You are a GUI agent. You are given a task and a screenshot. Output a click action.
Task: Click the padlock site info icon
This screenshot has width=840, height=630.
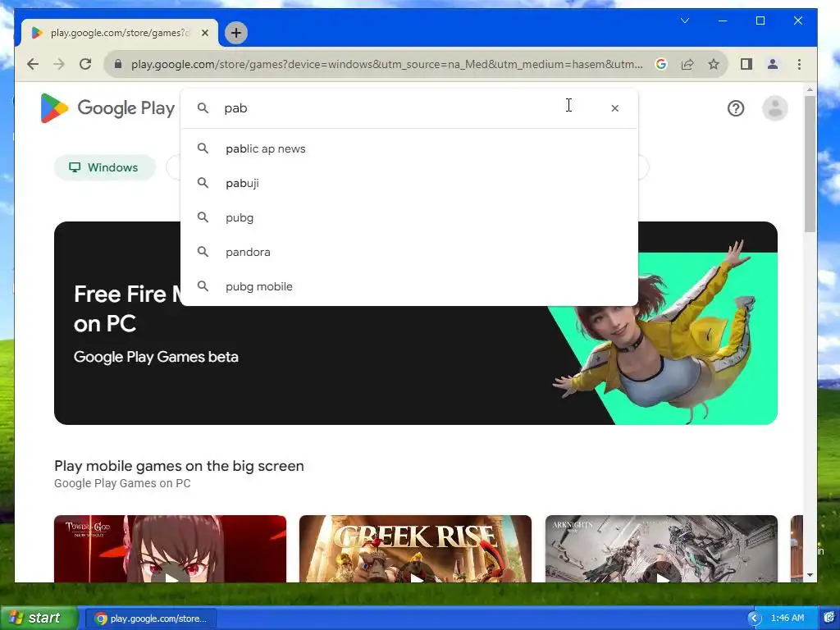click(x=118, y=64)
